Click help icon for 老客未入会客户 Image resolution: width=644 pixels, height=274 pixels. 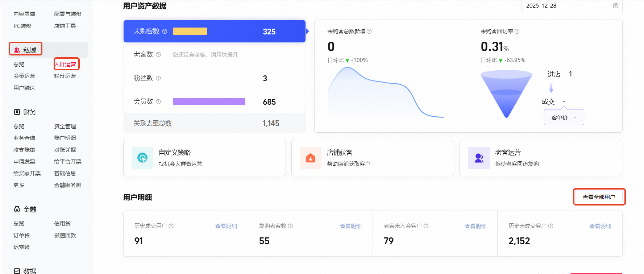426,226
